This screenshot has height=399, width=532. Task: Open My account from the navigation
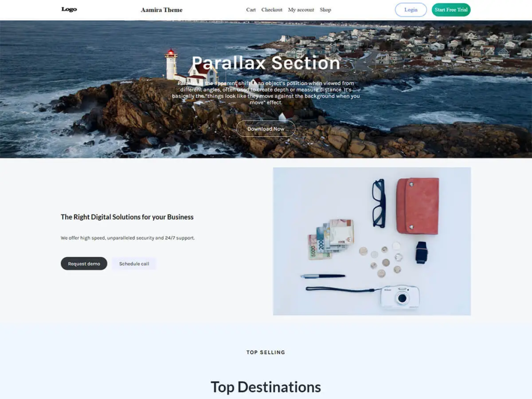click(301, 10)
